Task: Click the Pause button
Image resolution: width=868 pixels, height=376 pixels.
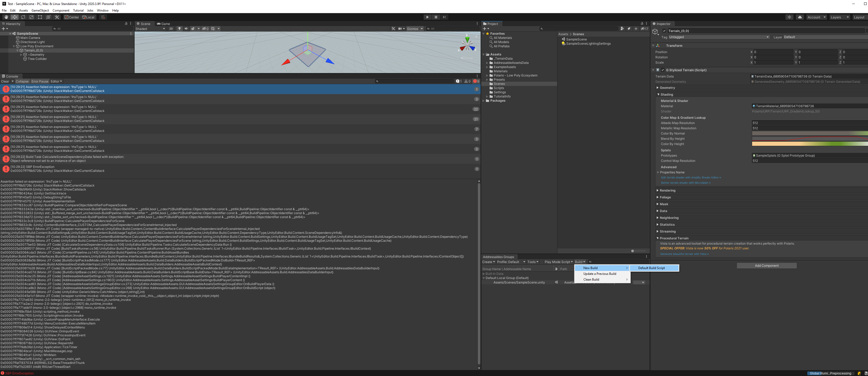Action: pyautogui.click(x=436, y=17)
